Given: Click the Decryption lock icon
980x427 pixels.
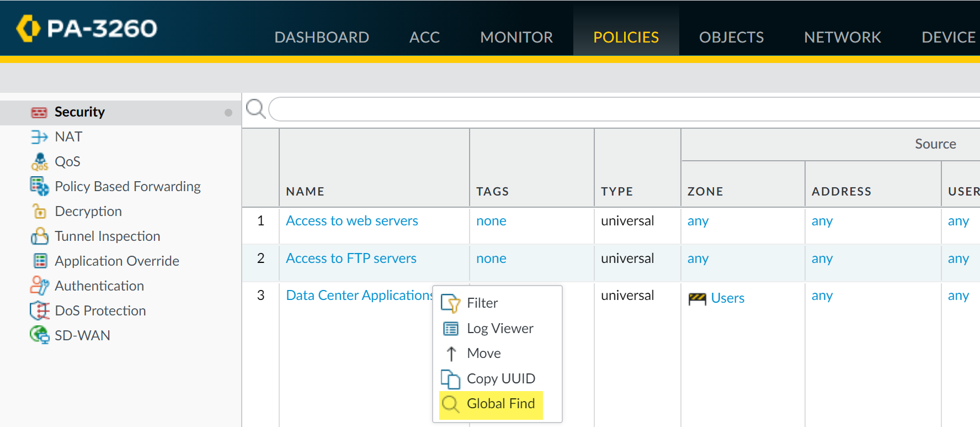Looking at the screenshot, I should click(39, 212).
